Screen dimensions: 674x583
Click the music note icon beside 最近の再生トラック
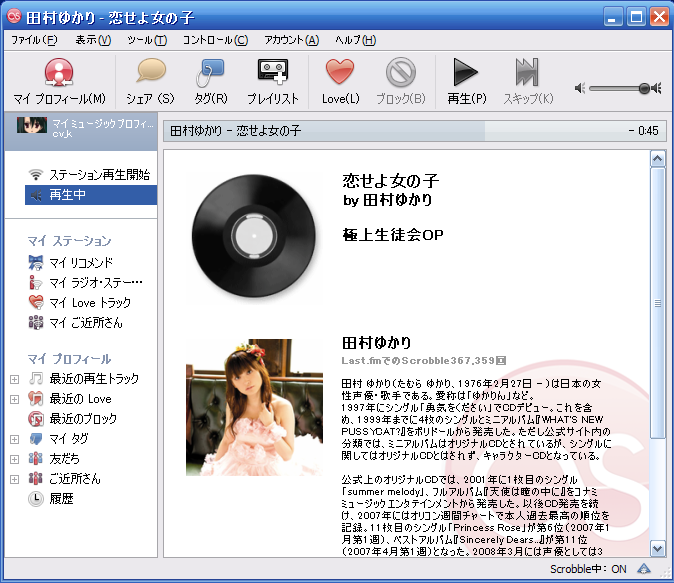pos(36,378)
